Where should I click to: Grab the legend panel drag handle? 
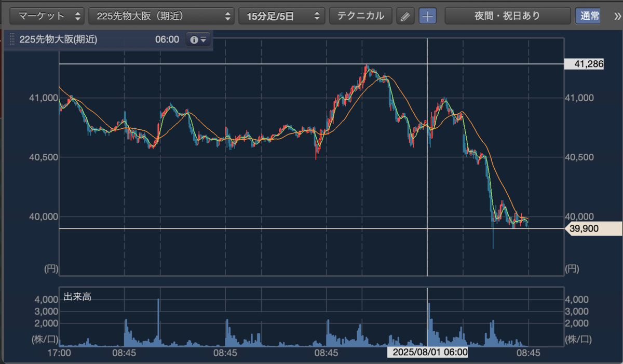(12, 39)
